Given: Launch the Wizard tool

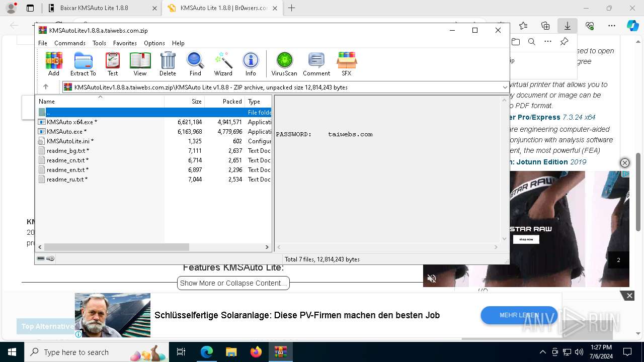Looking at the screenshot, I should [x=223, y=64].
